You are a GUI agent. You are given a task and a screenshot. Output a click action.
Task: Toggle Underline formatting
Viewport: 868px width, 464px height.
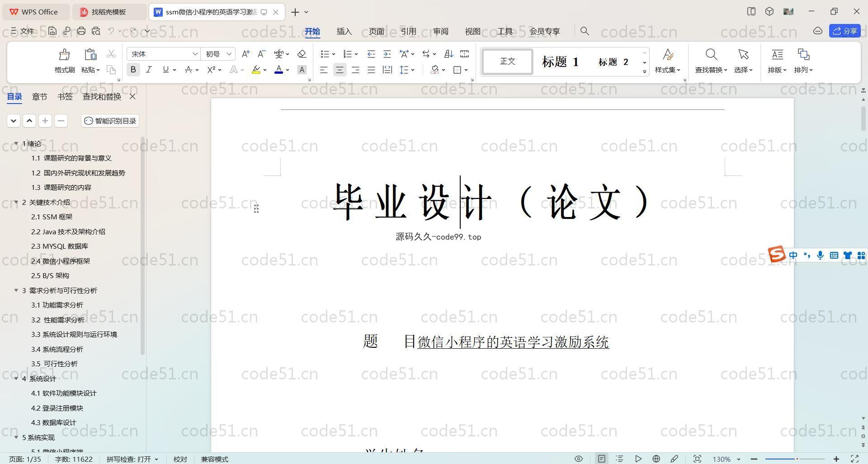(165, 70)
